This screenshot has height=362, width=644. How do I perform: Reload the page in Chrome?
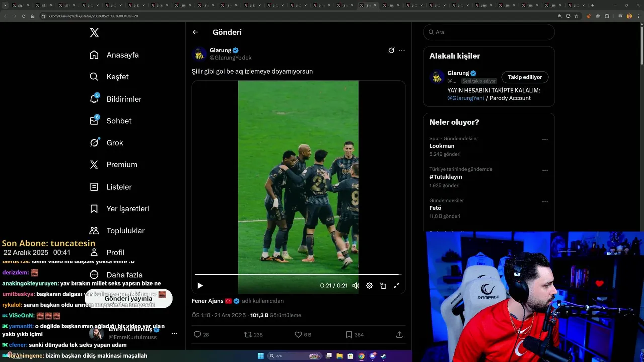[23, 16]
